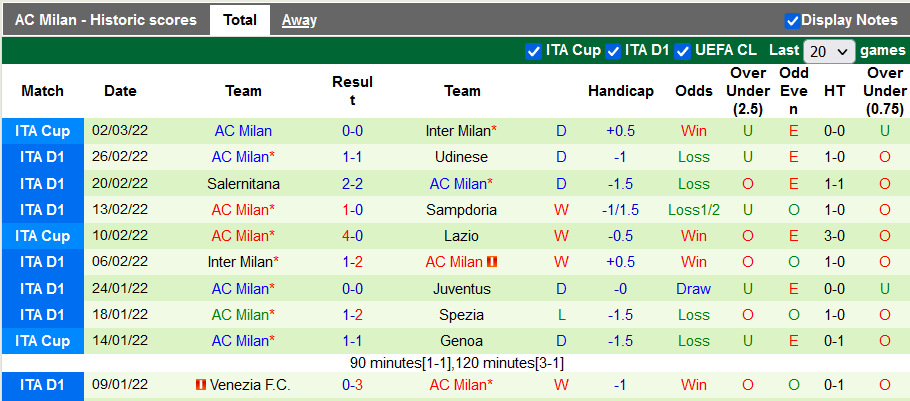Click the red card icon beside AC Milan on 06/02/22
The height and width of the screenshot is (401, 910).
492,262
